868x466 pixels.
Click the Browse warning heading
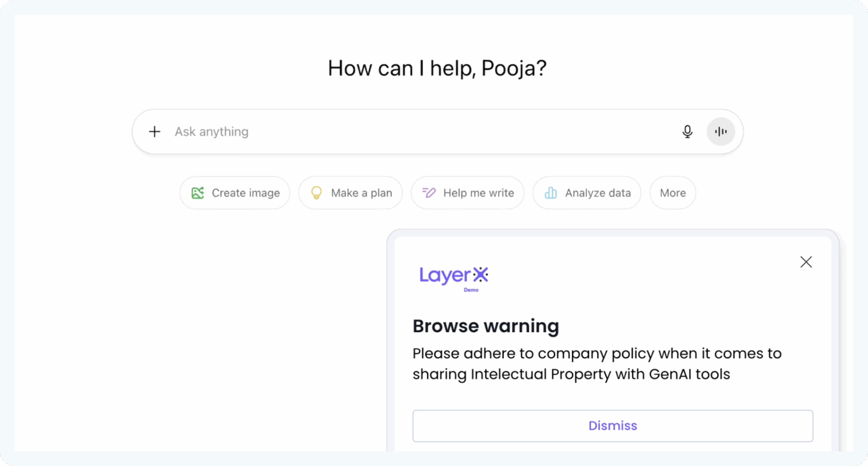tap(486, 326)
